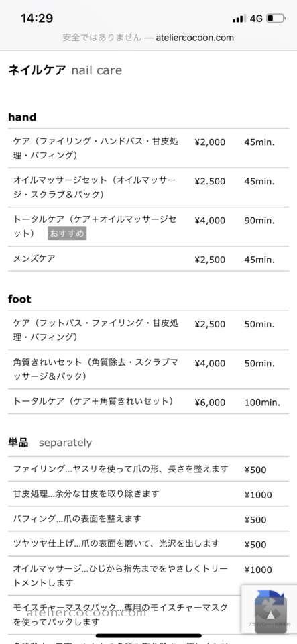The image size is (297, 644).
Task: Tap the ツヤツヤ仕上げ item row
Action: [x=149, y=544]
